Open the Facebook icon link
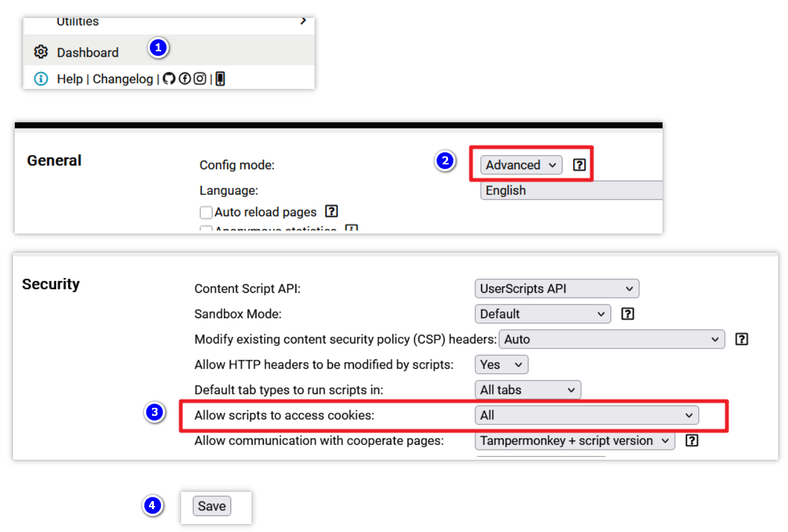Image resolution: width=788 pixels, height=532 pixels. (185, 78)
